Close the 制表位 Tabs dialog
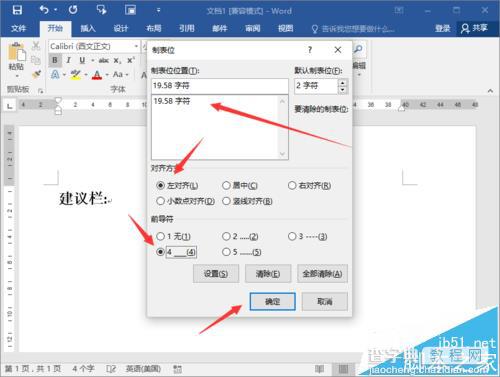This screenshot has width=500, height=377. click(338, 50)
